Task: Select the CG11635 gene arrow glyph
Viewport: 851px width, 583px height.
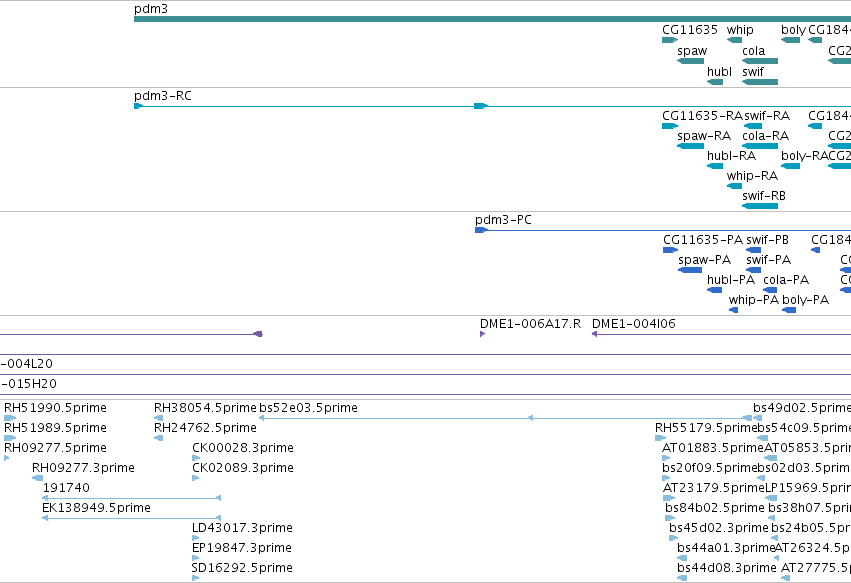Action: coord(670,40)
